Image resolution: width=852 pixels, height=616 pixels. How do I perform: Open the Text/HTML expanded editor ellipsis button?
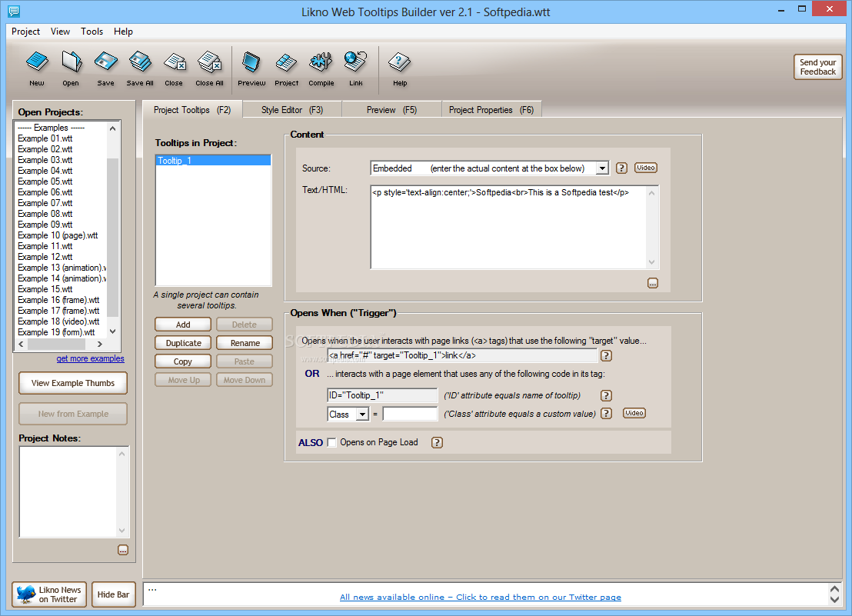[653, 283]
